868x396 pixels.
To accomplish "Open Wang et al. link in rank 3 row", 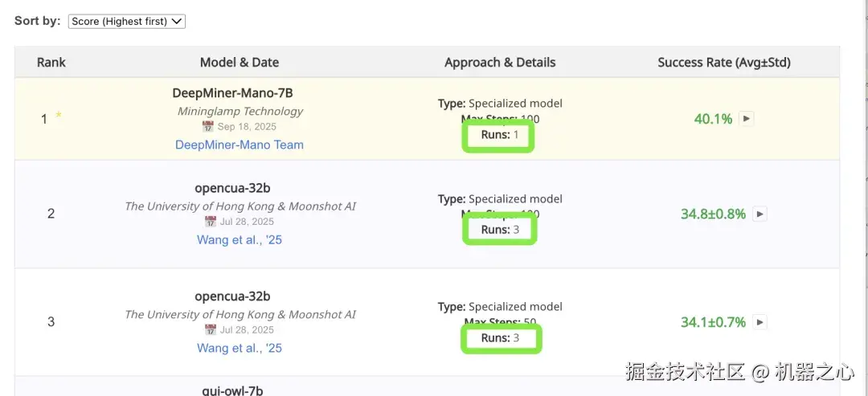I will pyautogui.click(x=240, y=348).
